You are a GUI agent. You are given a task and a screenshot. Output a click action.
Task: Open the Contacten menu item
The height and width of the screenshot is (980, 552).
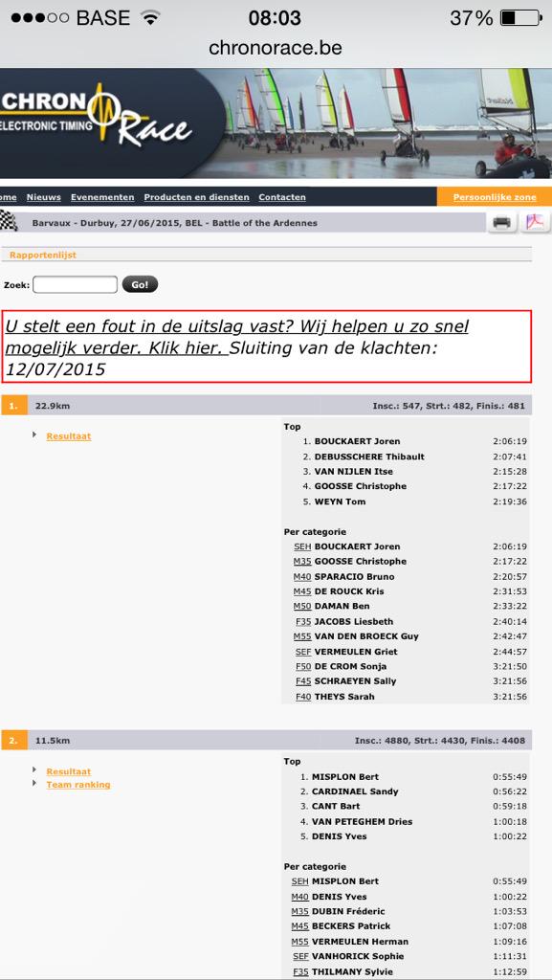282,197
